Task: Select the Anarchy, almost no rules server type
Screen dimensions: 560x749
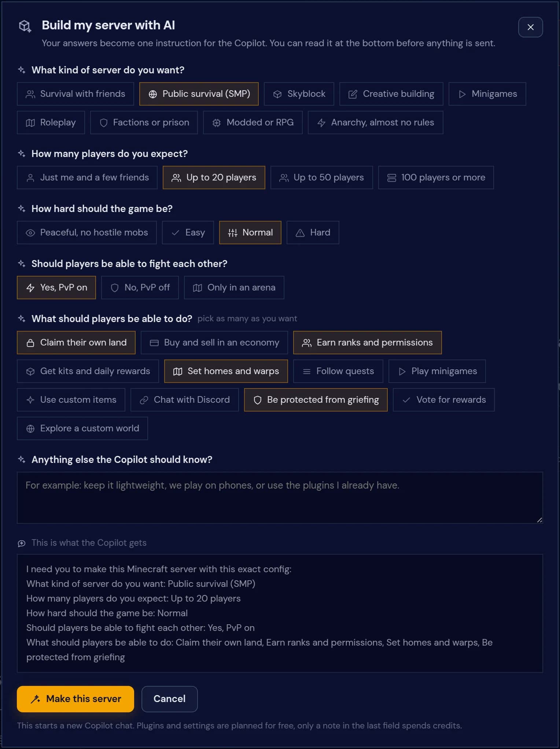Action: [x=376, y=123]
